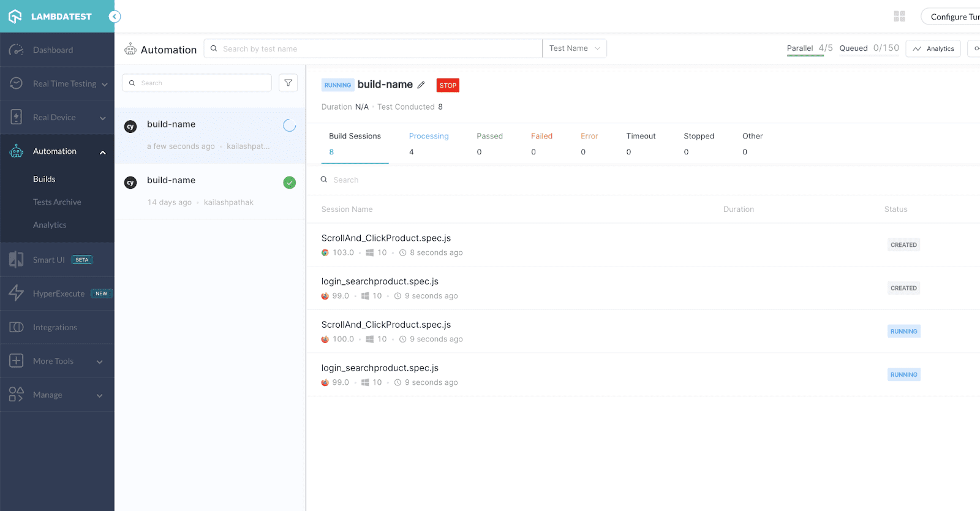The image size is (980, 511).
Task: Open the builds filter funnel
Action: click(288, 83)
